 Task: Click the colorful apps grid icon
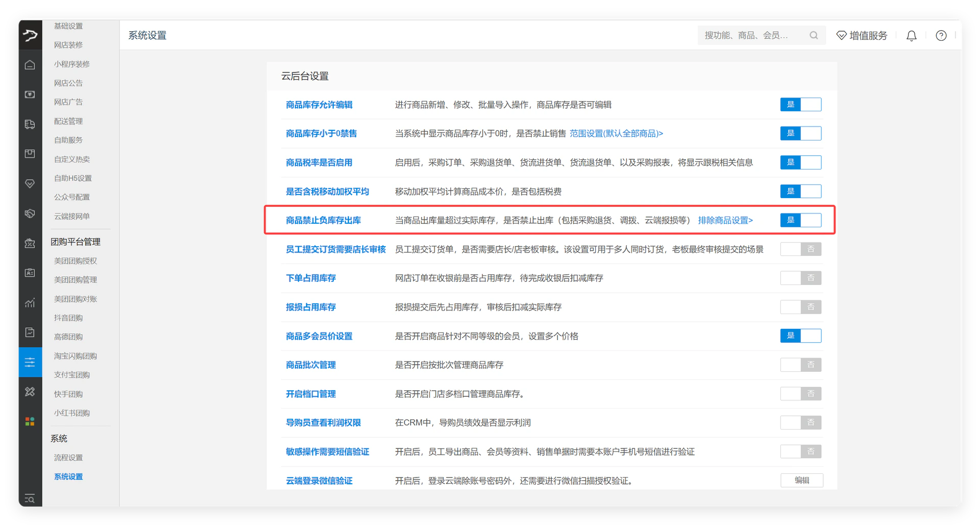[x=30, y=421]
